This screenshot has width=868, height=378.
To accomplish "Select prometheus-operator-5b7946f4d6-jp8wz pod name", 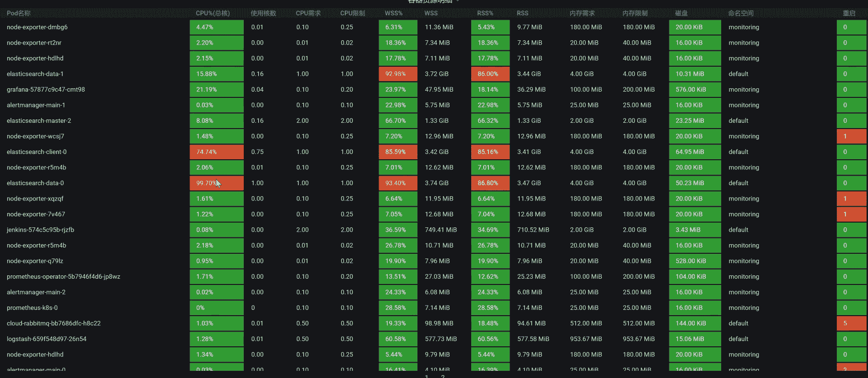I will point(63,277).
